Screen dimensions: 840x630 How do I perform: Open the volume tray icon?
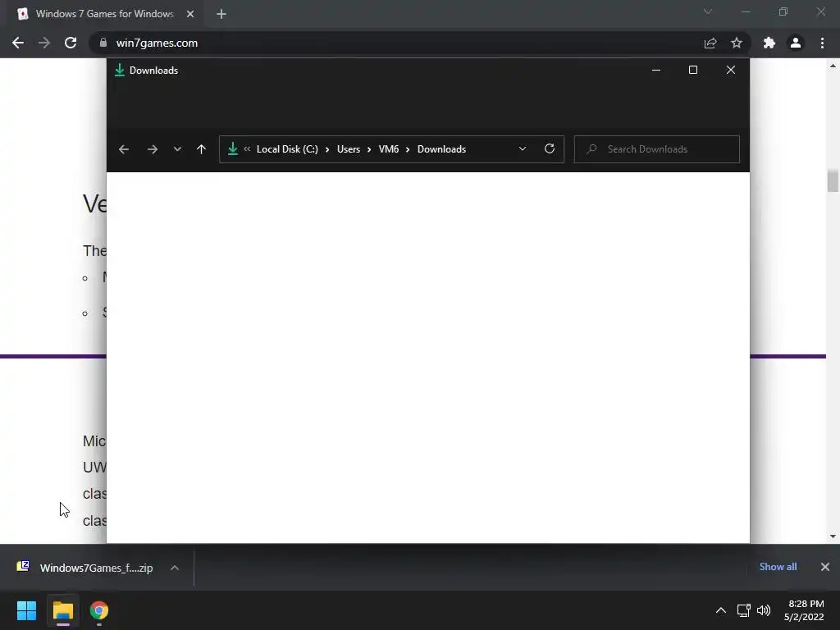click(x=764, y=610)
